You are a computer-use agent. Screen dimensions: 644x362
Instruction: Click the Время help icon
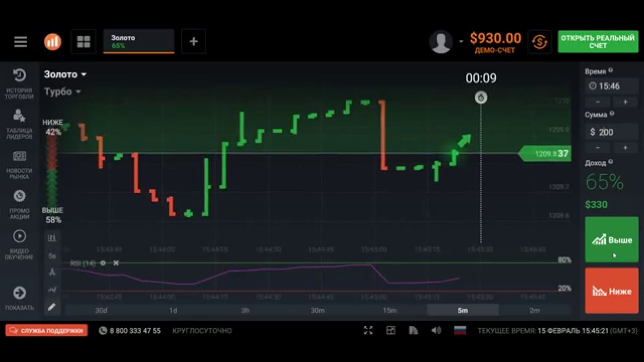pyautogui.click(x=610, y=71)
